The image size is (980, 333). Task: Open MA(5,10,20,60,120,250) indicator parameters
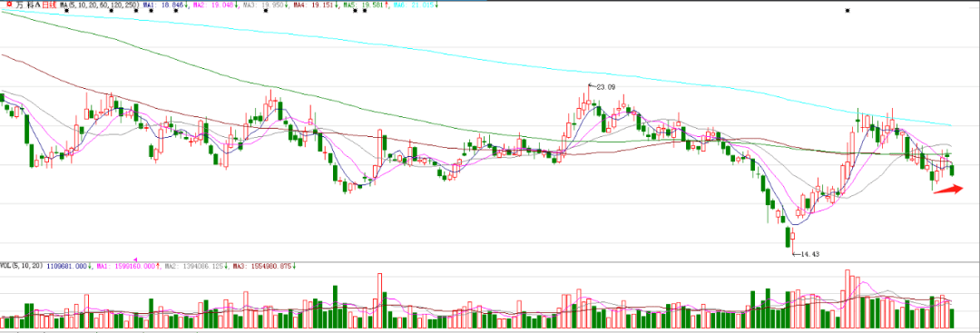100,5
